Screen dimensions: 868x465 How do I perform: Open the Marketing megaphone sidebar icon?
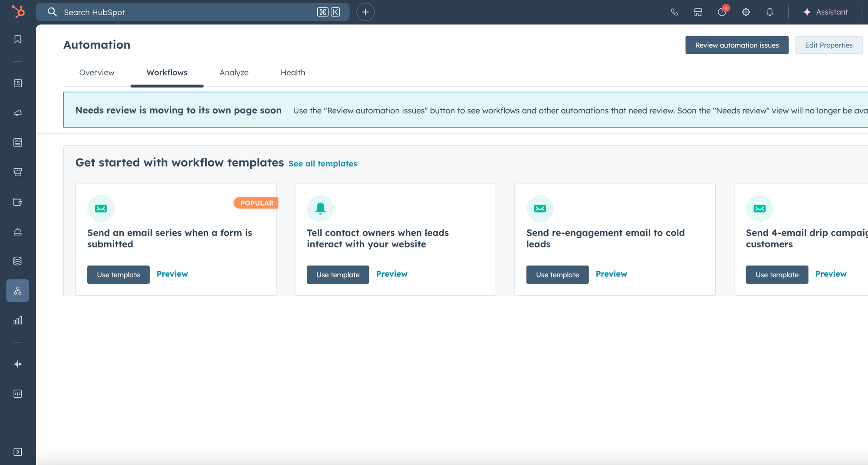[18, 113]
